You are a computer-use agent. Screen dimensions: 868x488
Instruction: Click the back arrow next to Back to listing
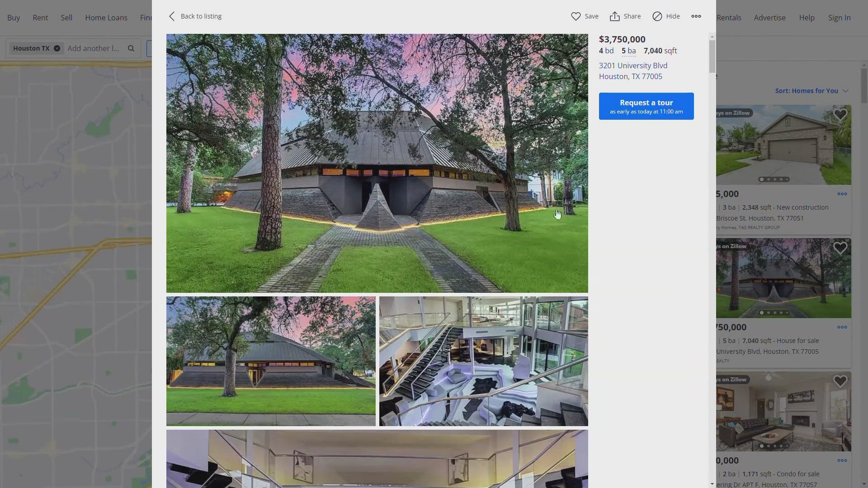172,16
